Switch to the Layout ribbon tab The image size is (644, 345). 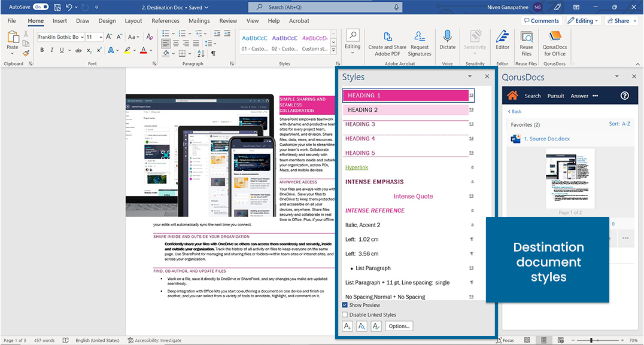(x=133, y=21)
